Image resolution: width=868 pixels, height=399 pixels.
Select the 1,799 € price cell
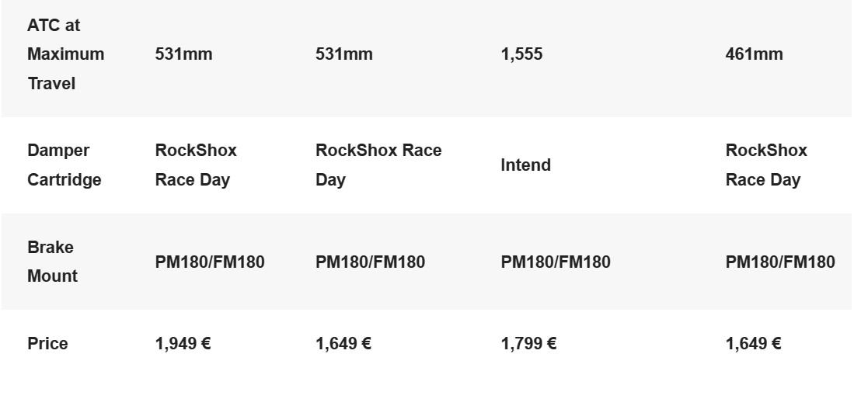point(528,343)
